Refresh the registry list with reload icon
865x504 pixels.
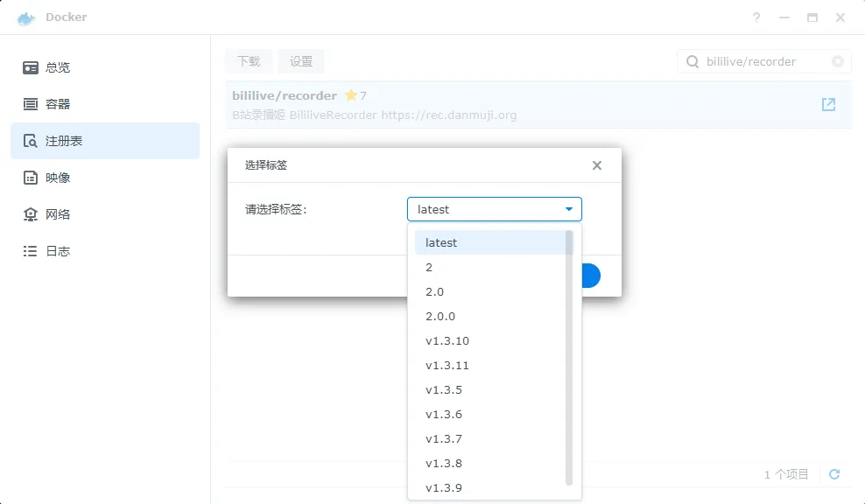pos(834,474)
